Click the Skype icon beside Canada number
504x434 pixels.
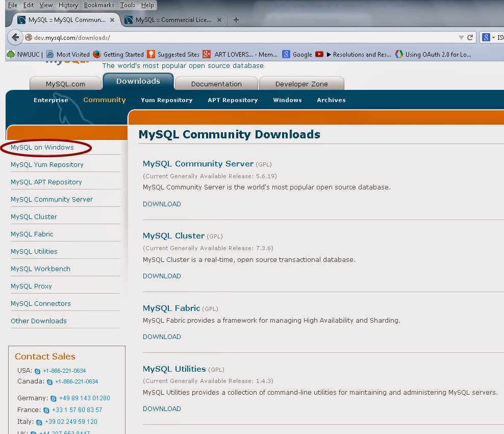click(50, 382)
